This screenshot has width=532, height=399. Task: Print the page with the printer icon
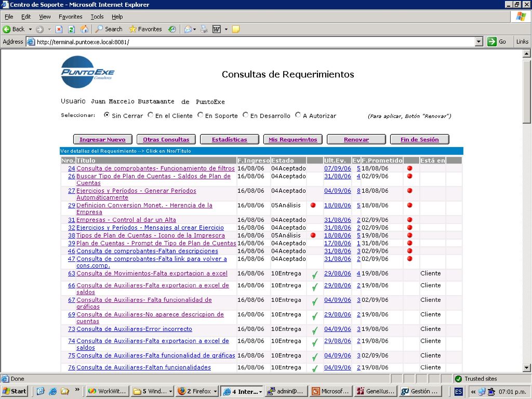tap(204, 29)
